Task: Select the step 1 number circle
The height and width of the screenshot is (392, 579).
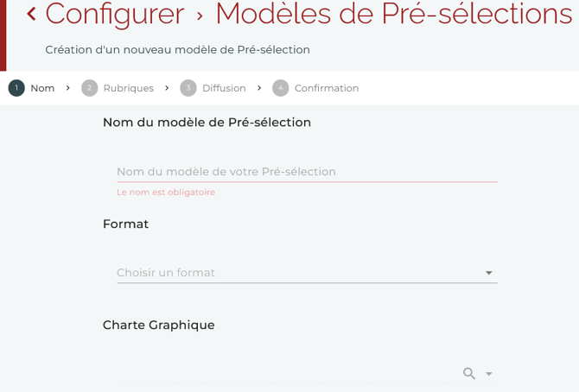Action: tap(16, 88)
